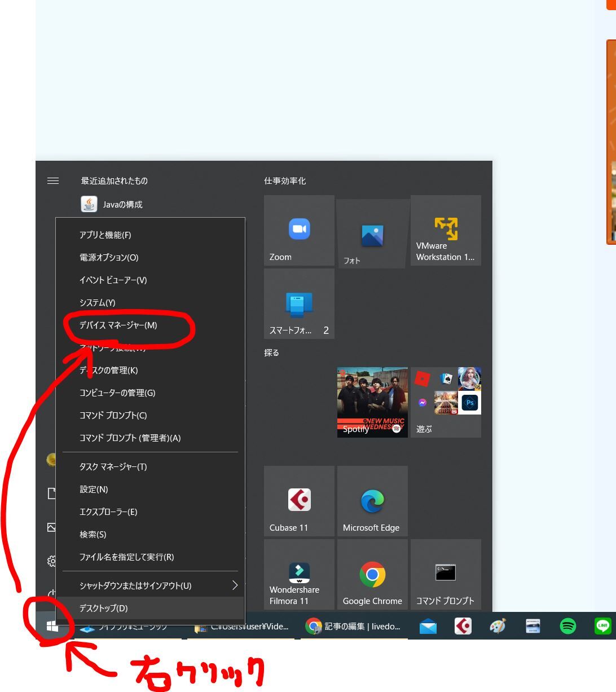Launch Wondershare Filmora 11 tile
Viewport: 616px width, 692px height.
pos(299,574)
